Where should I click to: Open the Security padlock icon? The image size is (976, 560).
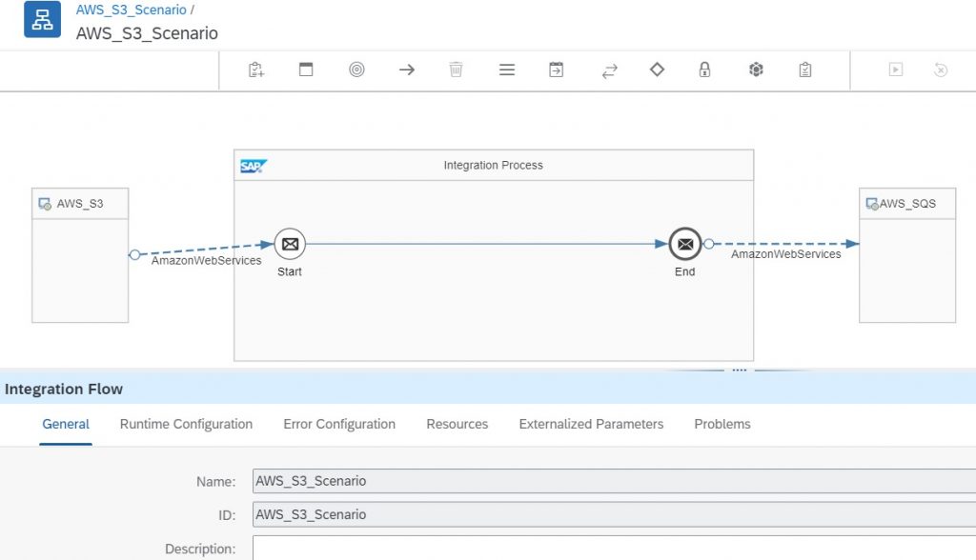(x=704, y=70)
